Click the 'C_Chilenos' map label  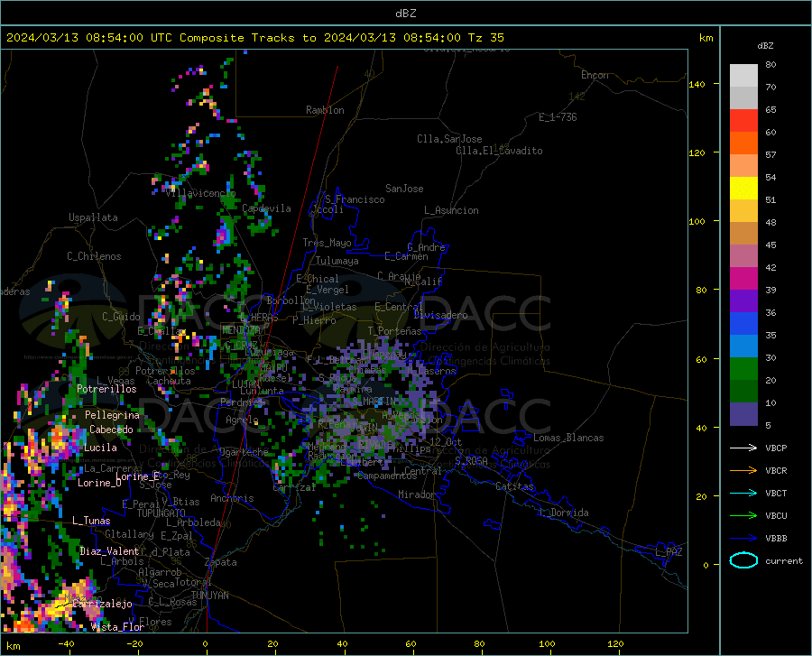click(x=94, y=256)
